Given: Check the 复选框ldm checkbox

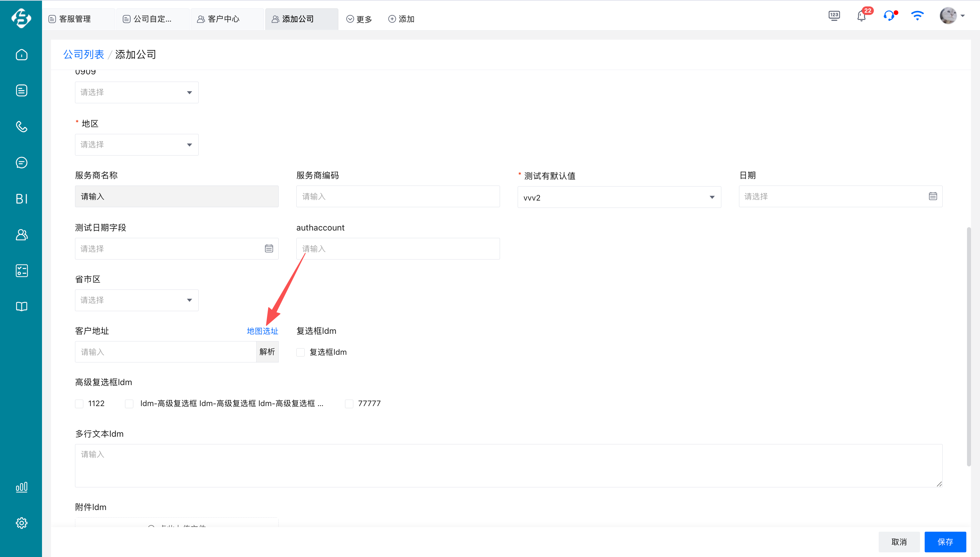Looking at the screenshot, I should (x=300, y=352).
